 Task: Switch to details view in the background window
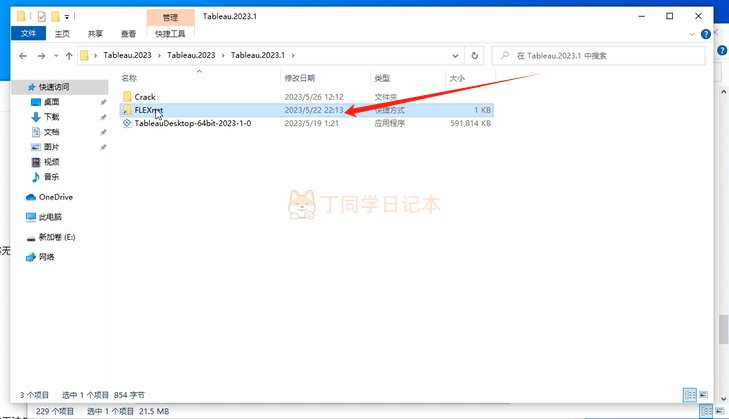tap(706, 411)
